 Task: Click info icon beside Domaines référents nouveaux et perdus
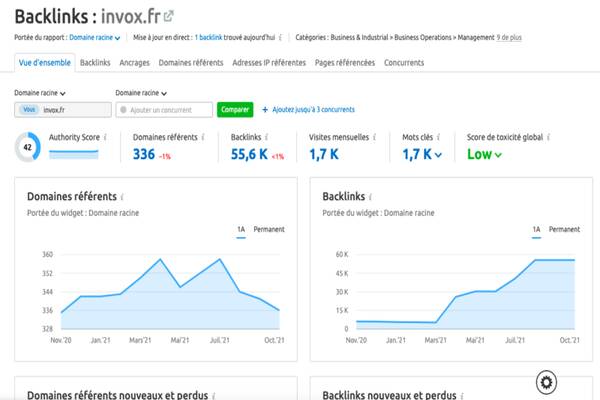click(x=214, y=395)
